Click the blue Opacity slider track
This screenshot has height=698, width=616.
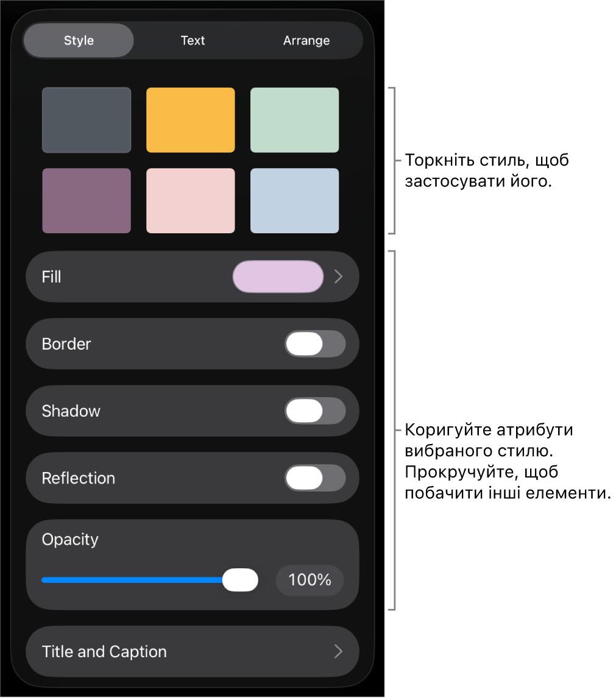131,580
